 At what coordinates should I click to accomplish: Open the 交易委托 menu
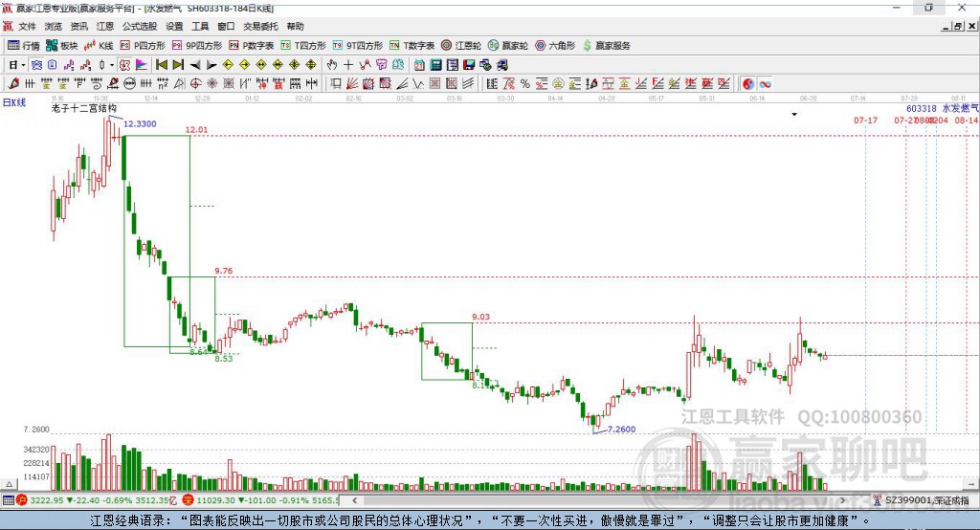click(260, 26)
